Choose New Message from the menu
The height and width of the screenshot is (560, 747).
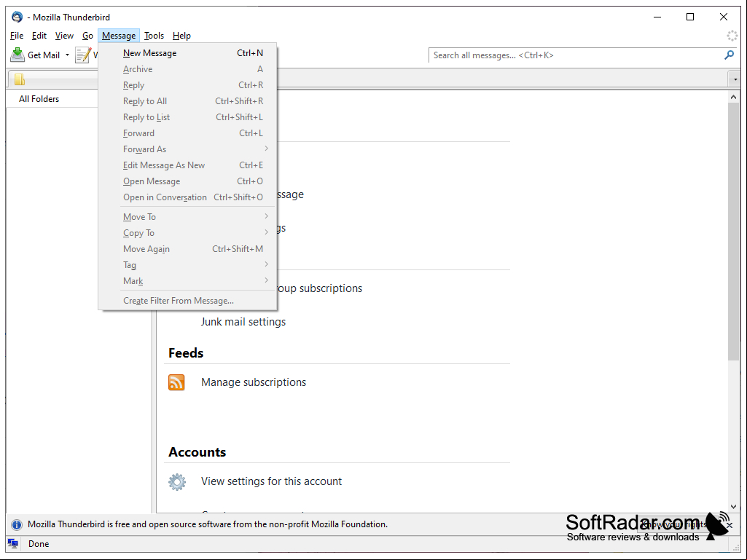coord(188,53)
